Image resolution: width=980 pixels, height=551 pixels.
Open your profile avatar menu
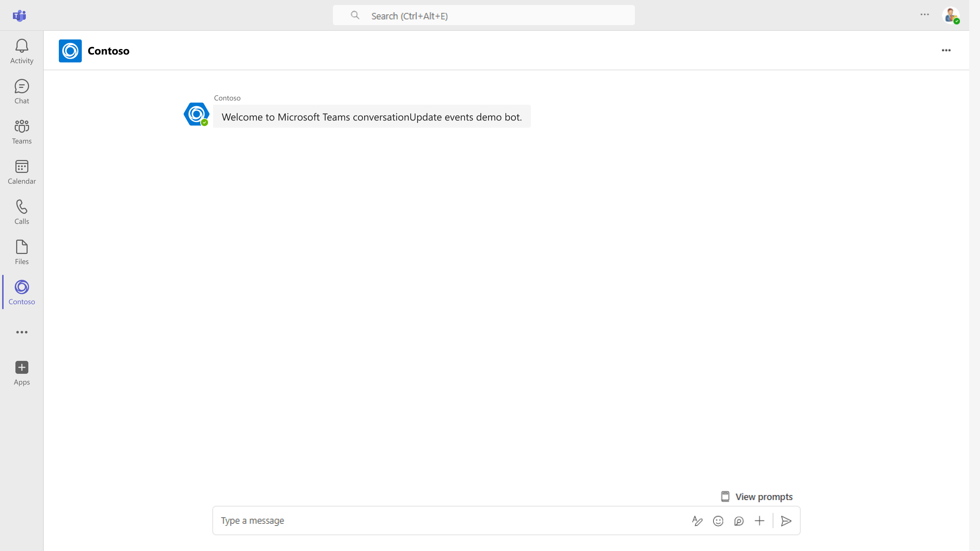click(x=951, y=15)
